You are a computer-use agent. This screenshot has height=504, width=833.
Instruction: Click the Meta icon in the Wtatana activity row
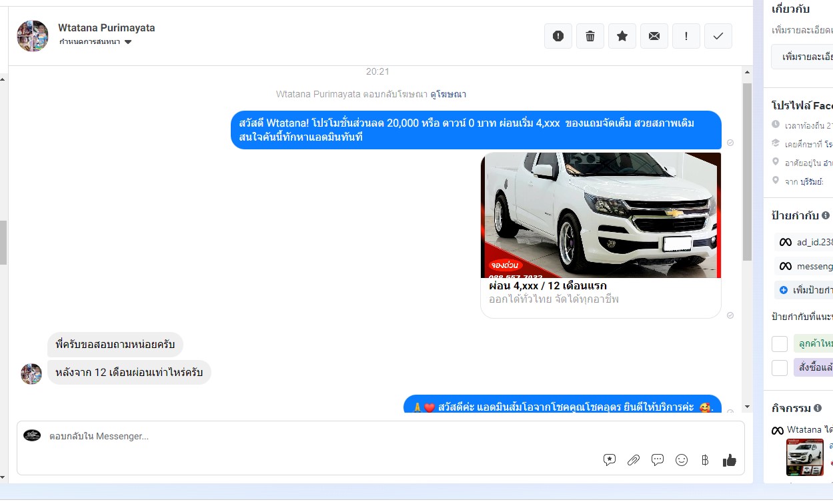pyautogui.click(x=778, y=431)
